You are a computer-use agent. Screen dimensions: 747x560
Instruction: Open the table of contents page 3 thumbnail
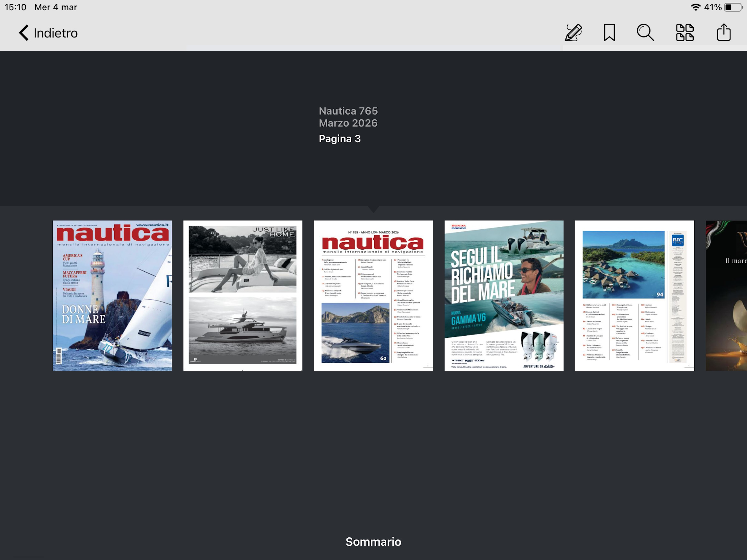pyautogui.click(x=373, y=296)
